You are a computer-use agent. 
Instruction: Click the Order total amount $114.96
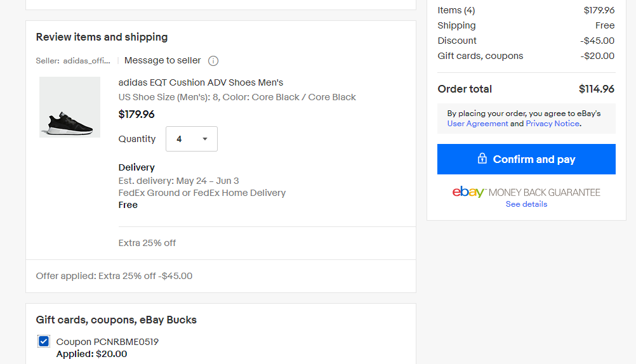tap(596, 89)
